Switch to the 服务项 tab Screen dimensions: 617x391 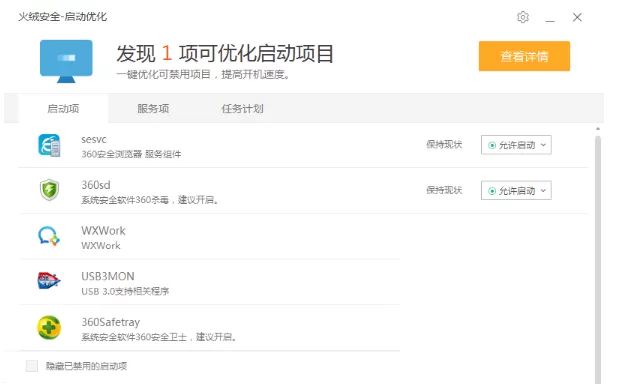(x=153, y=109)
